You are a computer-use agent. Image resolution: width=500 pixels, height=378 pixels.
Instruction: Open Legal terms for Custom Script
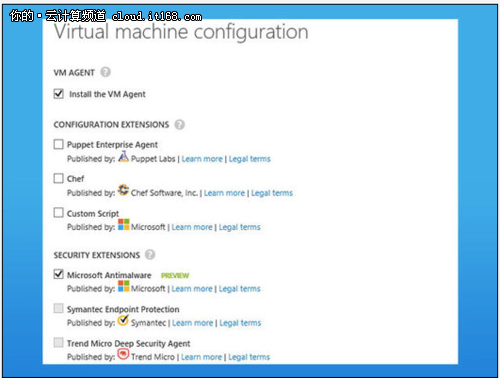point(240,227)
